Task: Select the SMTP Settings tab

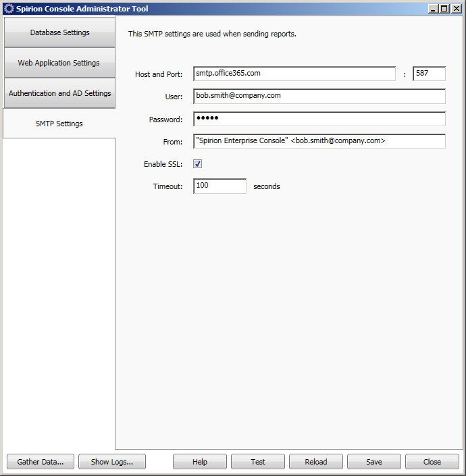Action: (59, 124)
